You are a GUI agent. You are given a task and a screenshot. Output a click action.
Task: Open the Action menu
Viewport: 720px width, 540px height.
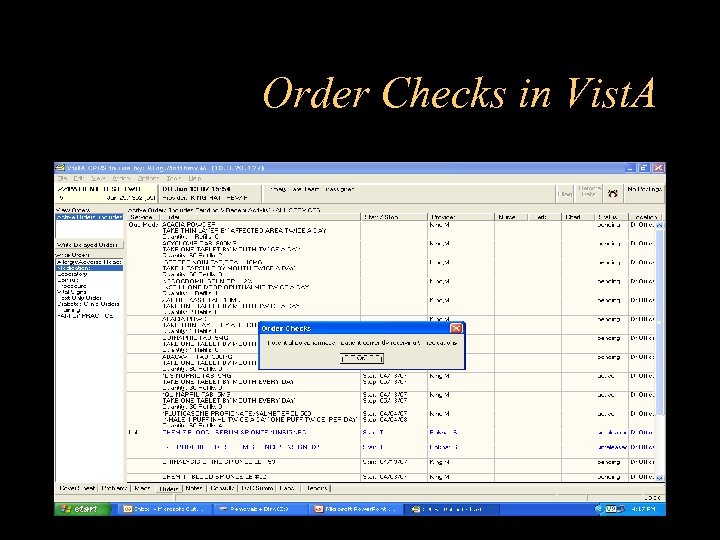[121, 178]
